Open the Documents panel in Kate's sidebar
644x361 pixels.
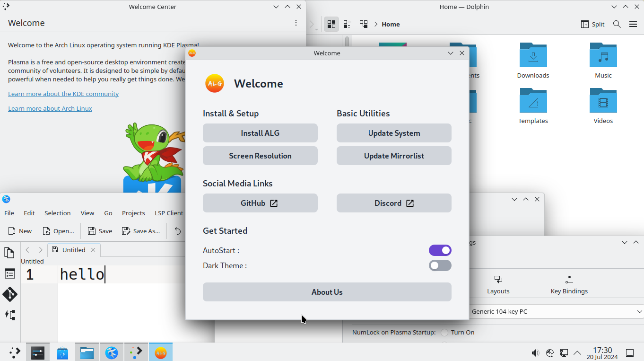pyautogui.click(x=9, y=253)
